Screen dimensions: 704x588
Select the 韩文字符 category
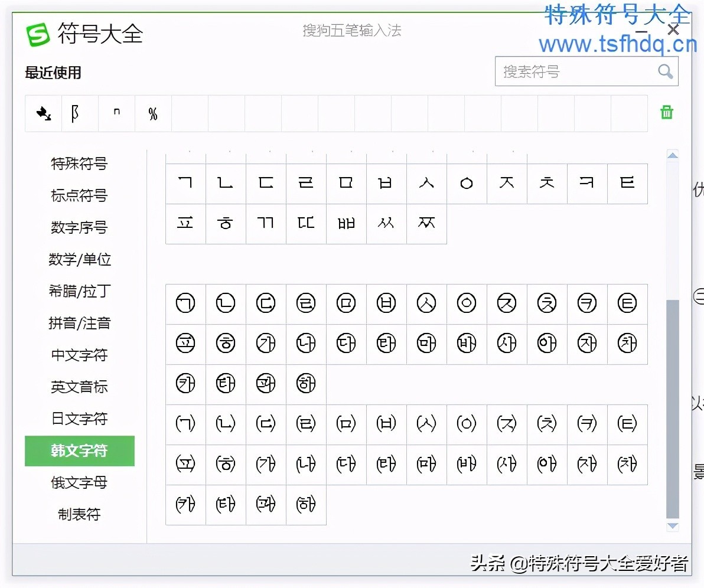point(79,451)
